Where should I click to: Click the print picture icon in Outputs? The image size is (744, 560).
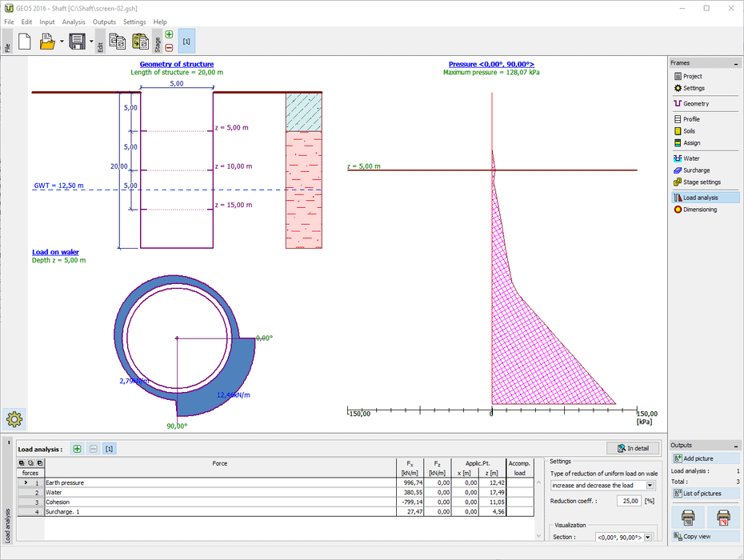coord(687,518)
